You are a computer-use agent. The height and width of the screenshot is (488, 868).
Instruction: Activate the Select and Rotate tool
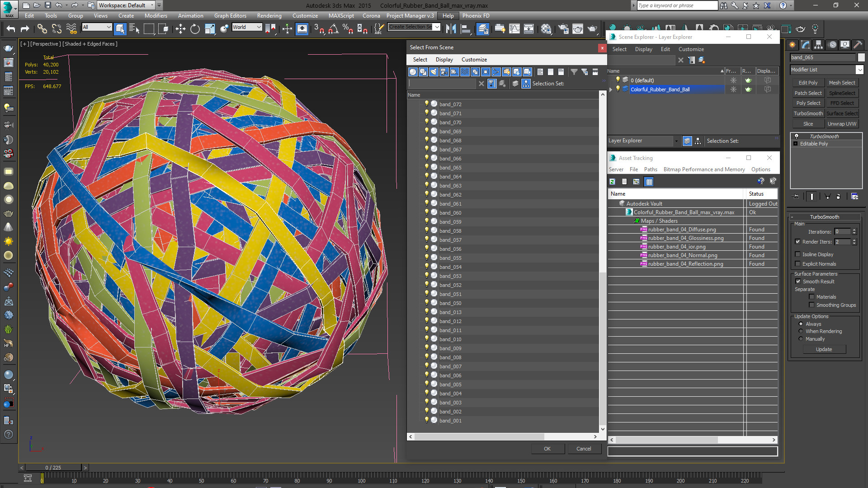[195, 29]
